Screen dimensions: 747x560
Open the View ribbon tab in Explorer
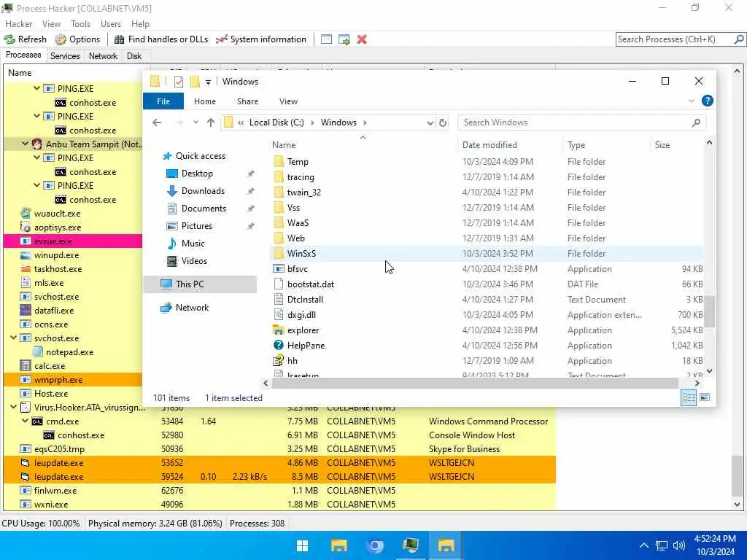coord(288,101)
